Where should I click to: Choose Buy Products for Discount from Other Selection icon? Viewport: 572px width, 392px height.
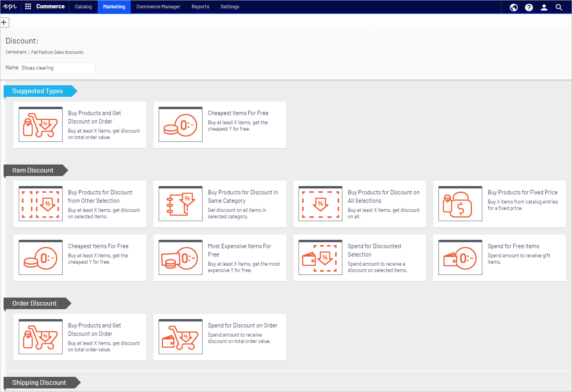(x=41, y=204)
